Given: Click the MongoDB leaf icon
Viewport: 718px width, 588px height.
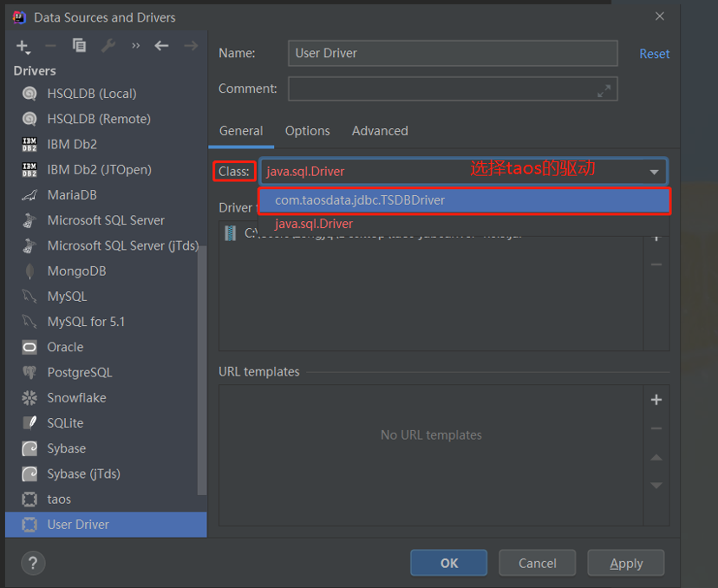Looking at the screenshot, I should coord(29,271).
